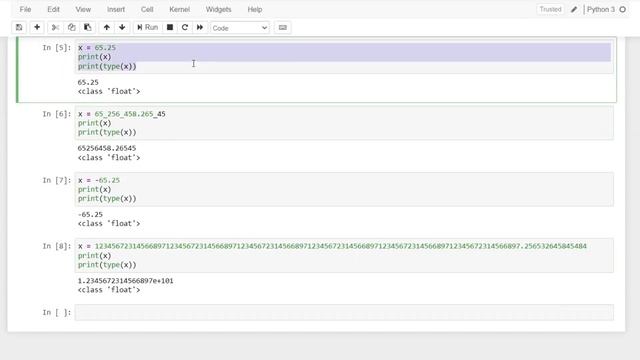Click code cell In [6] with underscore float
The image size is (640, 360).
point(344,123)
